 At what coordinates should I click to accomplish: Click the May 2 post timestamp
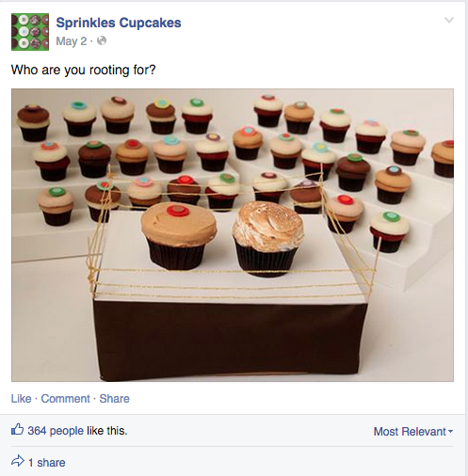pyautogui.click(x=72, y=41)
